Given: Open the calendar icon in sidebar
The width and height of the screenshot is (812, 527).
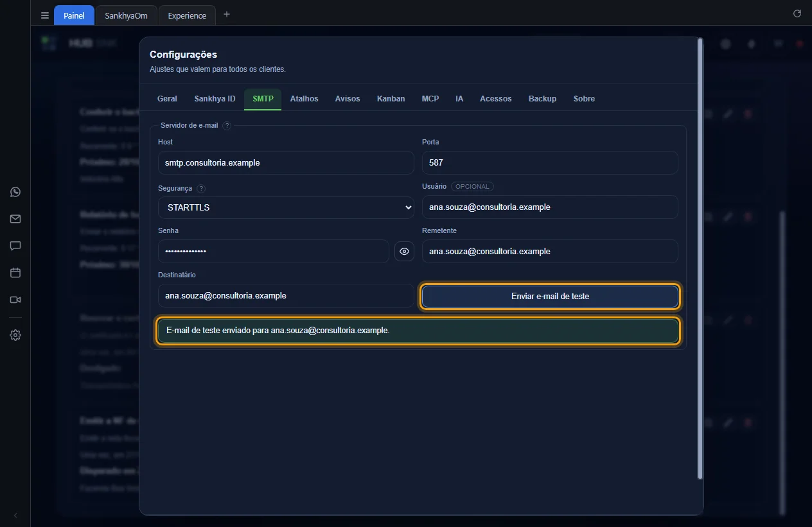Looking at the screenshot, I should tap(15, 273).
